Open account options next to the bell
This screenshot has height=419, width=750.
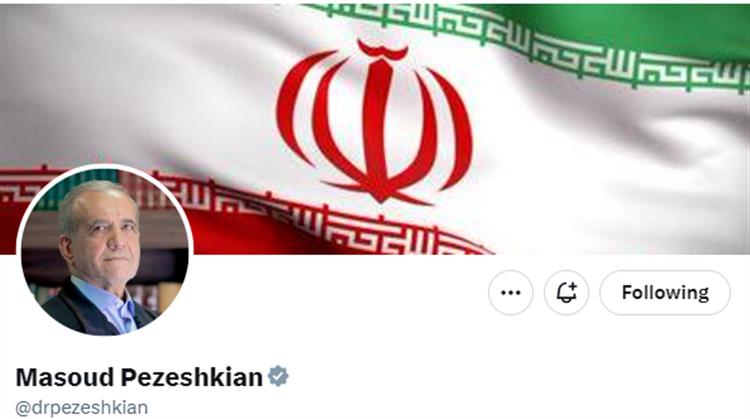(x=510, y=292)
